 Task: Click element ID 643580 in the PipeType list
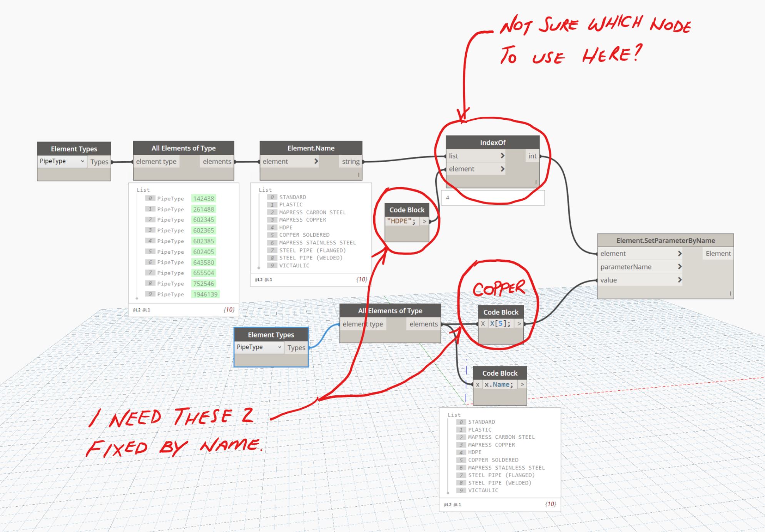pos(204,263)
